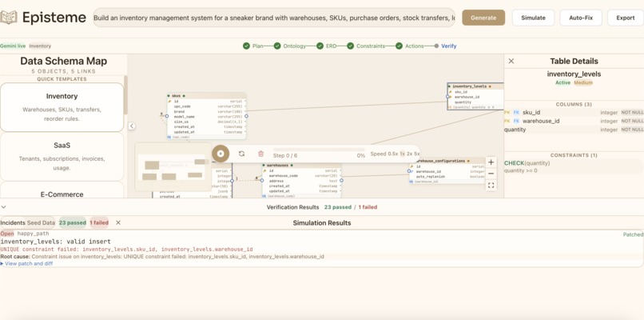Zoom in on the canvas
Image resolution: width=644 pixels, height=320 pixels.
[491, 162]
